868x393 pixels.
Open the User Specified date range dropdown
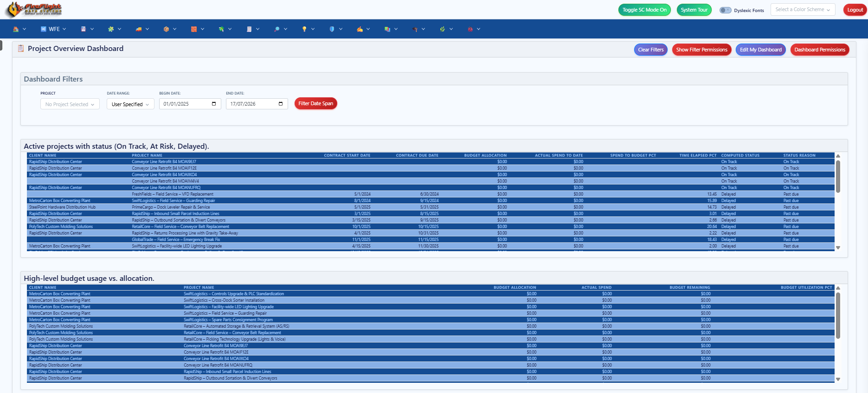130,104
